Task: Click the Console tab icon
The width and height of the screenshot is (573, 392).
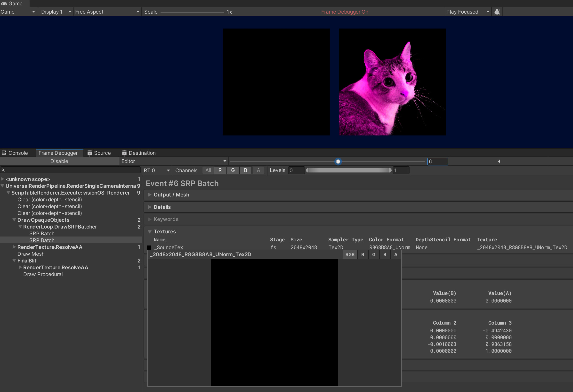Action: (4, 153)
